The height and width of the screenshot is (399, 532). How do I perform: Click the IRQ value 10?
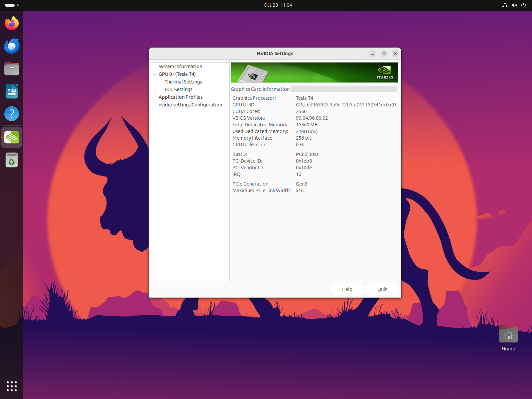point(299,174)
